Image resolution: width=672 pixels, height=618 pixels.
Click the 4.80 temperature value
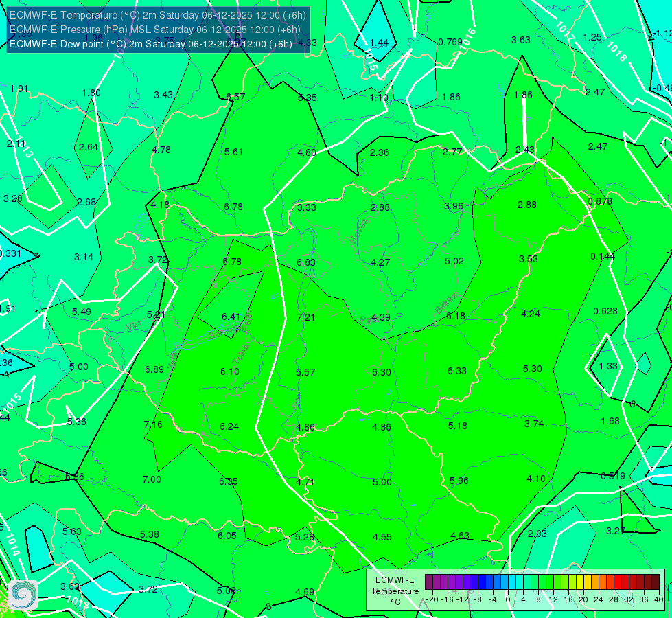[x=307, y=152]
